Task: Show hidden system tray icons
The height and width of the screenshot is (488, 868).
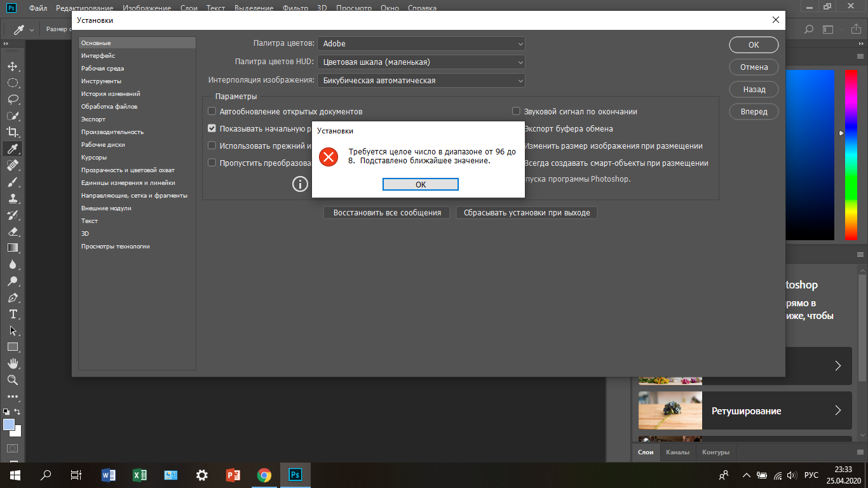Action: (x=747, y=475)
